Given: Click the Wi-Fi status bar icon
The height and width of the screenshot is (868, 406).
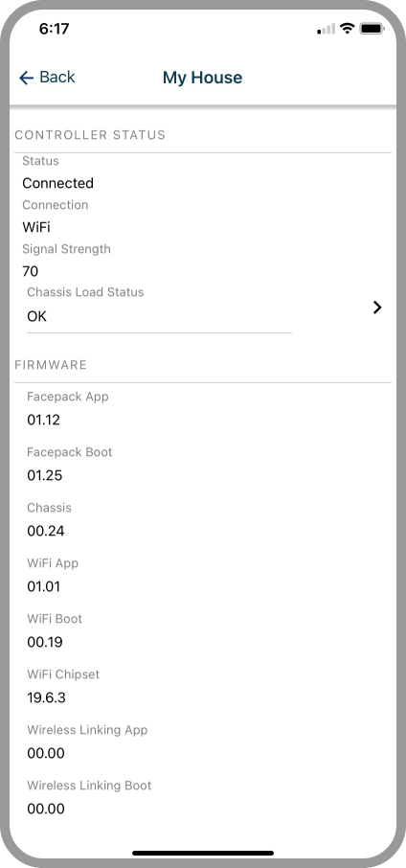Looking at the screenshot, I should click(x=347, y=28).
